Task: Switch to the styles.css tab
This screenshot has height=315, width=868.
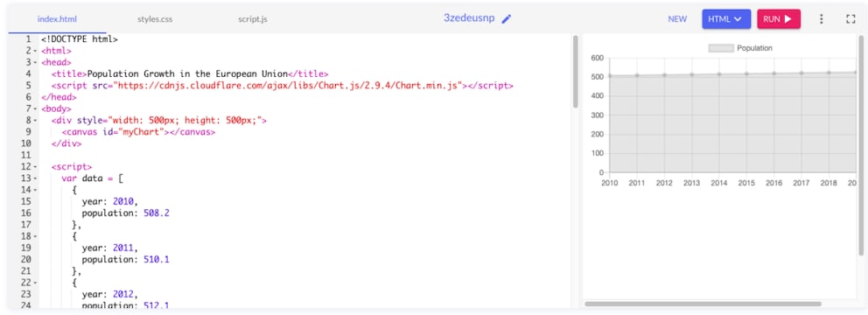Action: [x=155, y=19]
